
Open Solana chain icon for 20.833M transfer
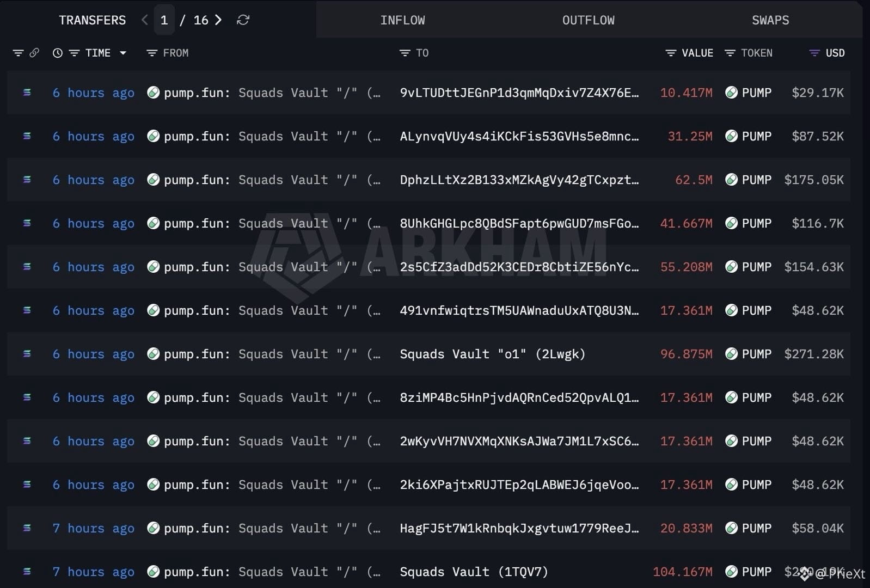(27, 528)
